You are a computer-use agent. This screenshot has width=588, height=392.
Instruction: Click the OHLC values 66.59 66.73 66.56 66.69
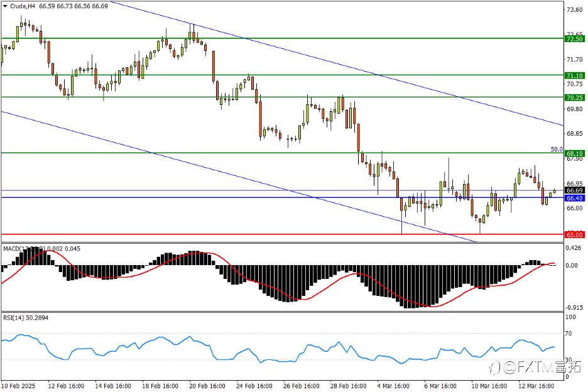[73, 6]
